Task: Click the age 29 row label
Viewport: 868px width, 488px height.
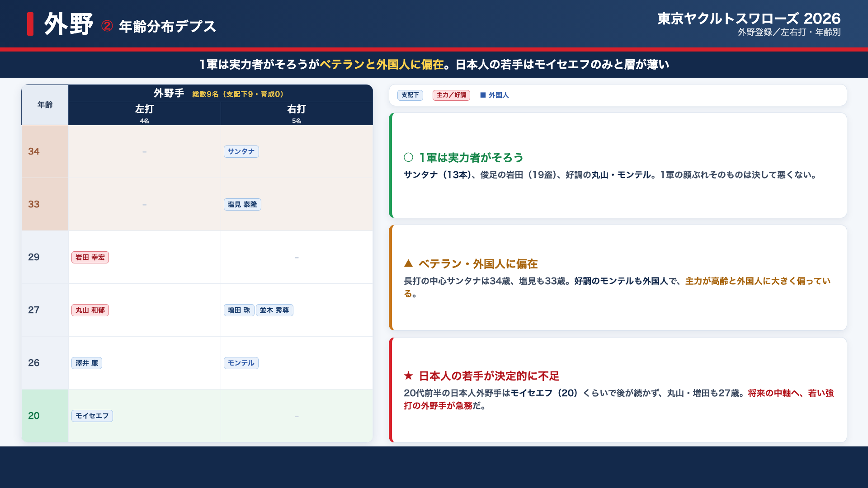Action: [x=34, y=257]
